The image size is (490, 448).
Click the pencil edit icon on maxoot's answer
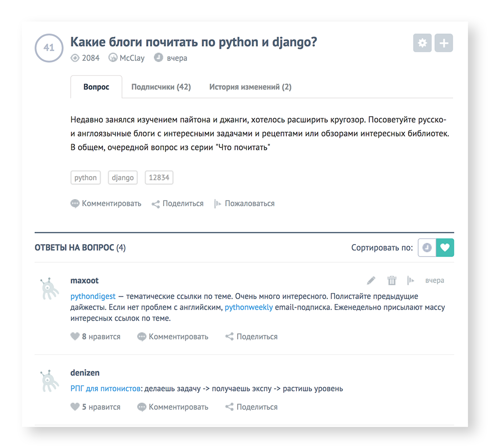pyautogui.click(x=371, y=280)
